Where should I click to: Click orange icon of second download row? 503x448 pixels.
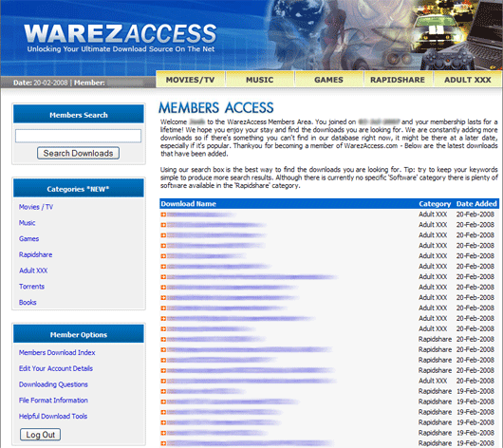(163, 225)
